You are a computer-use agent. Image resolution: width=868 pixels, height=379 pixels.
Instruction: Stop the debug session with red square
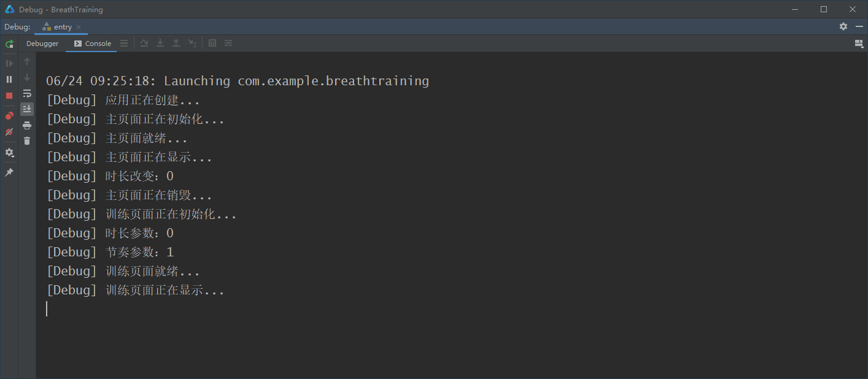(9, 96)
